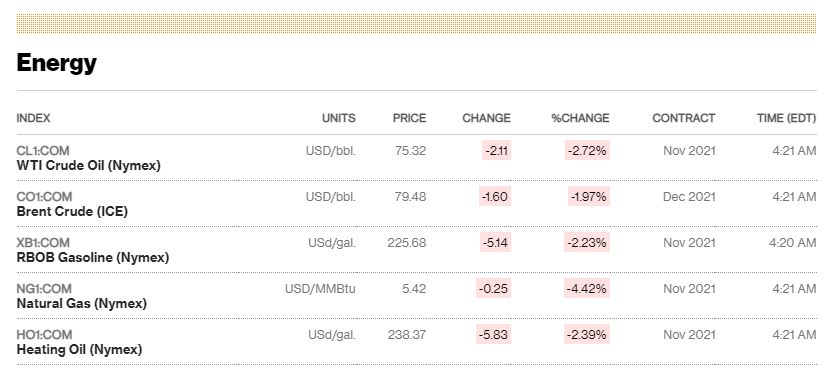Click the HO1:COM ticker symbol
The width and height of the screenshot is (836, 388).
pyautogui.click(x=44, y=335)
